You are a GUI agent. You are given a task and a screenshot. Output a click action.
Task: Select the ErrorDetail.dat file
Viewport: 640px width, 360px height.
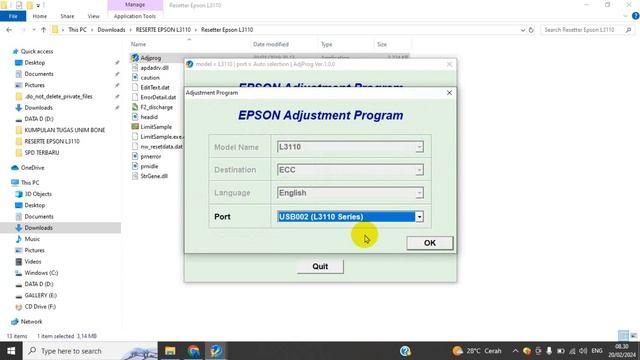158,97
